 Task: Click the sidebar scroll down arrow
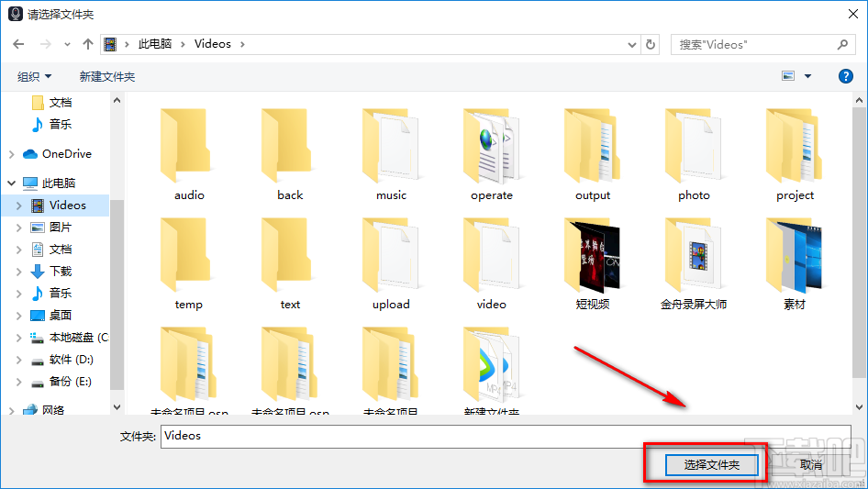[x=117, y=407]
